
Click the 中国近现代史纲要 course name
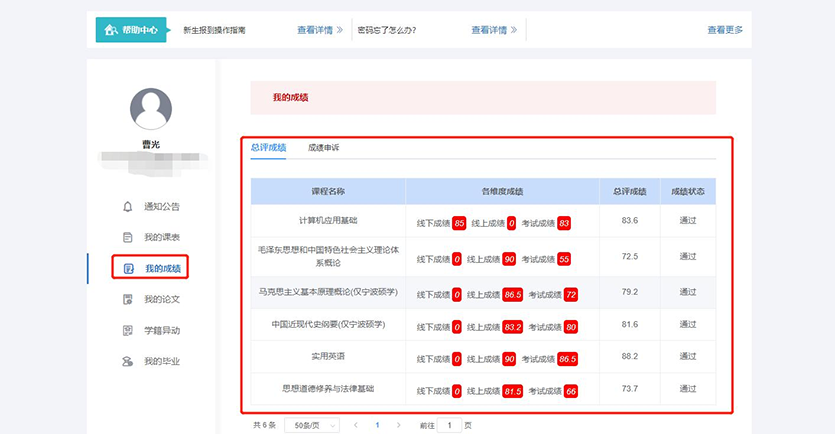(x=328, y=324)
